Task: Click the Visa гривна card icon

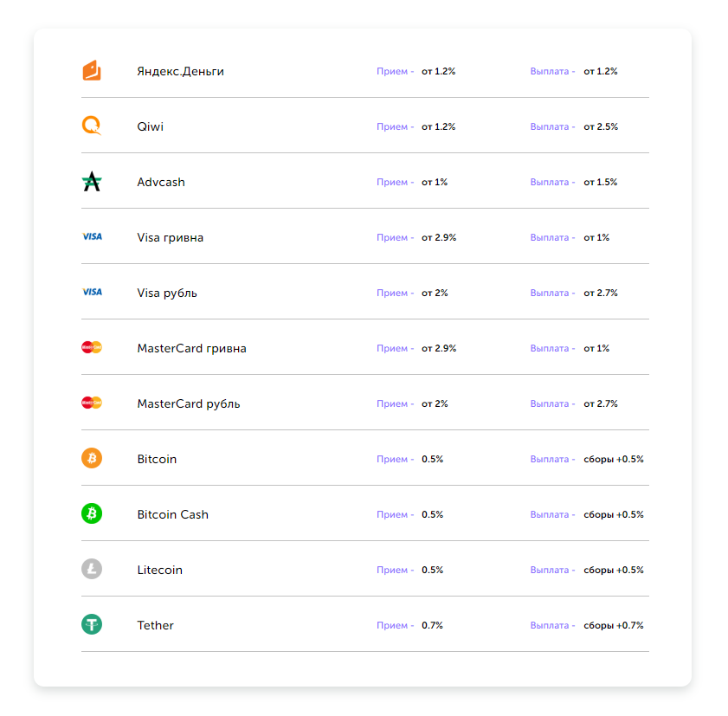Action: click(x=92, y=237)
